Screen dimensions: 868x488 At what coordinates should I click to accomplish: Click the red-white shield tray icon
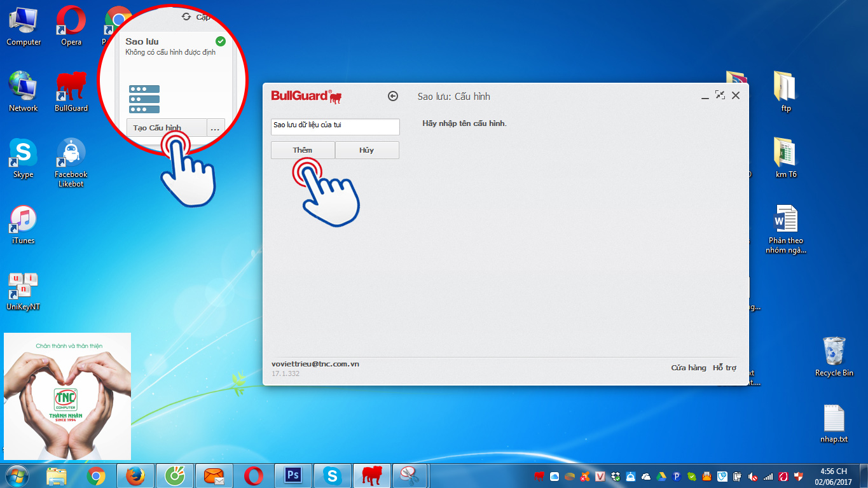coord(799,476)
